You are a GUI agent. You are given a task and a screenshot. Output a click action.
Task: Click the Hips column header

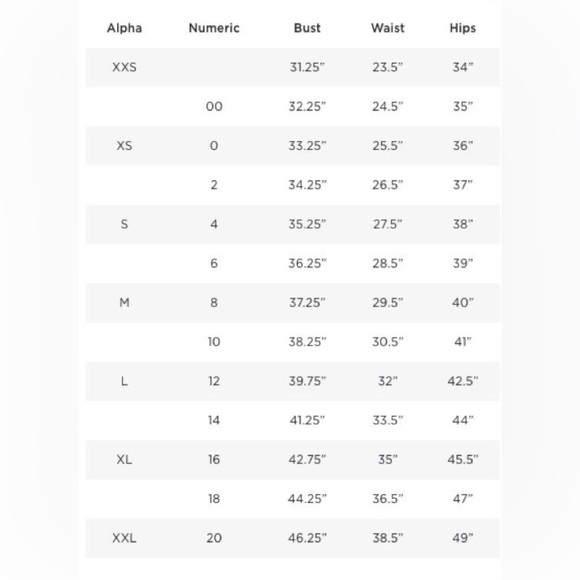(463, 28)
